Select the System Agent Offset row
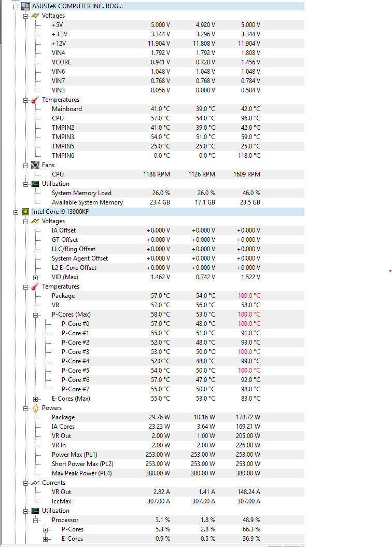The height and width of the screenshot is (547, 392). click(177, 258)
